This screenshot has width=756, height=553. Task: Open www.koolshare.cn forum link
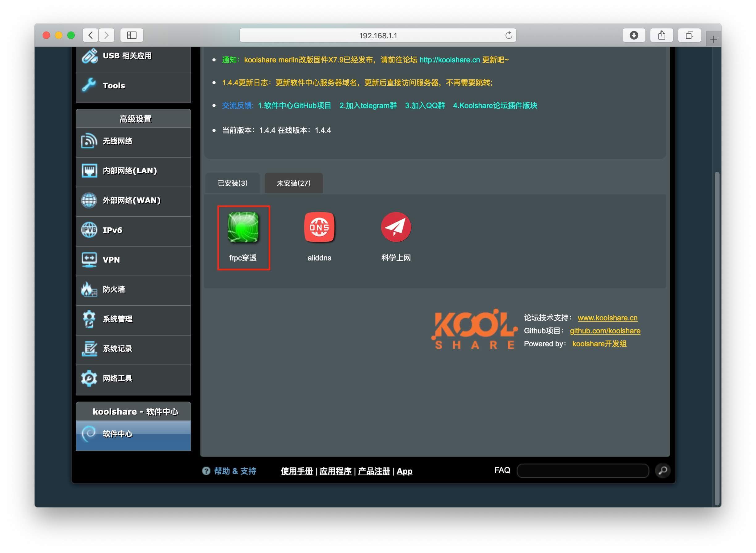pos(607,318)
